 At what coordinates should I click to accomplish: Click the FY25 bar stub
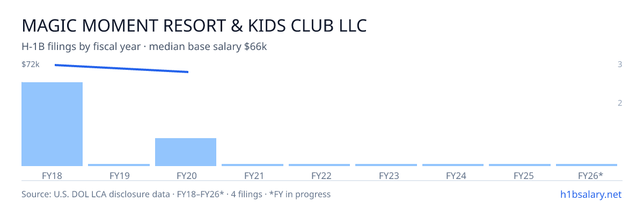click(519, 165)
